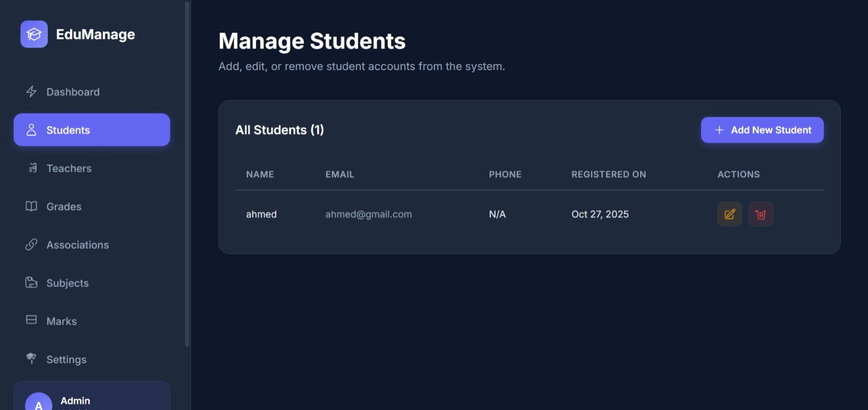
Task: Navigate to the Subjects section
Action: (x=68, y=283)
